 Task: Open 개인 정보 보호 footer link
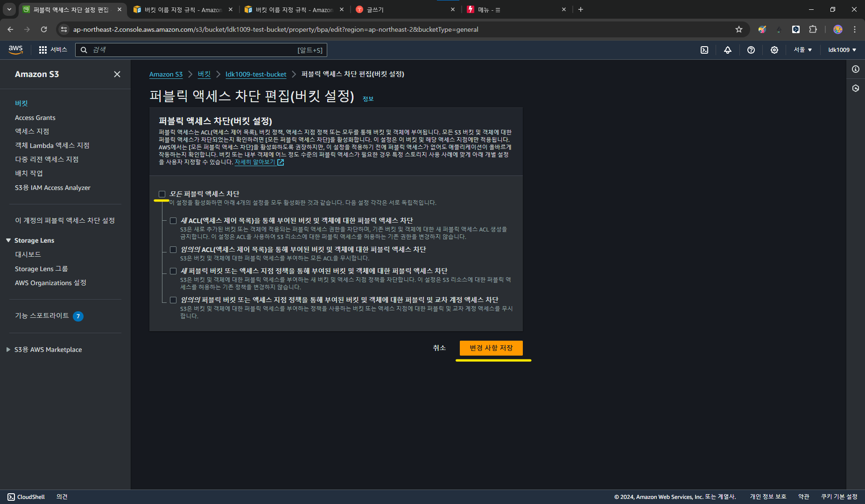coord(768,497)
